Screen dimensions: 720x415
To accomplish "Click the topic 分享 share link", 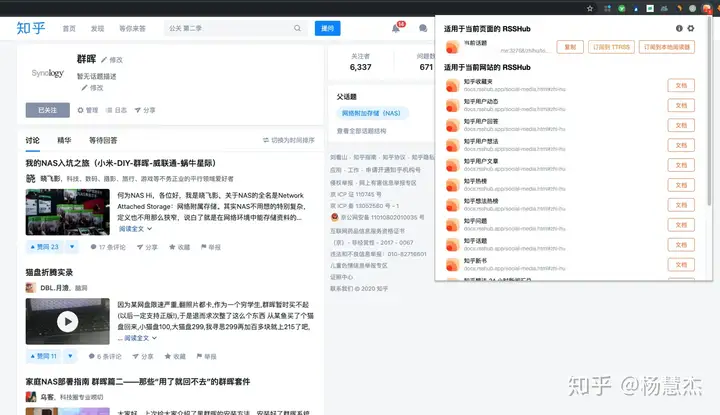I will [x=145, y=110].
